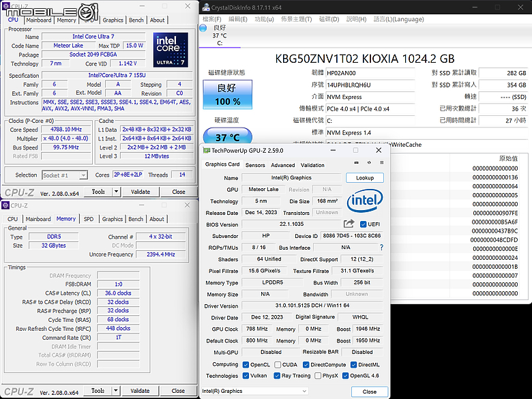Open the 說明(H) menu
Image resolution: width=532 pixels, height=399 pixels.
pyautogui.click(x=356, y=19)
